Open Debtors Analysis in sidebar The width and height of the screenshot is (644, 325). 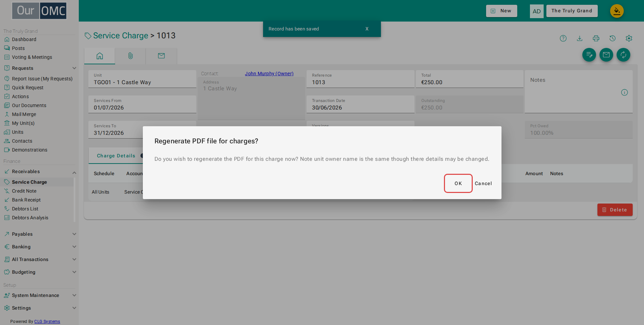point(30,218)
